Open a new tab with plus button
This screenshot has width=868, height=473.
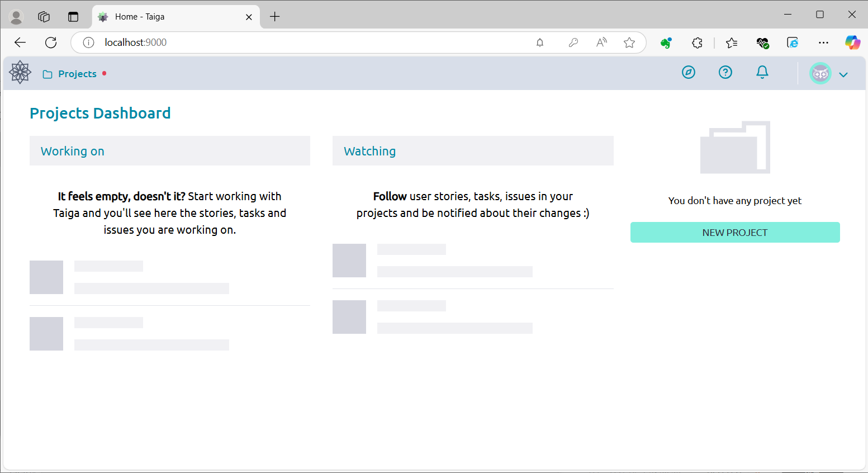tap(274, 17)
